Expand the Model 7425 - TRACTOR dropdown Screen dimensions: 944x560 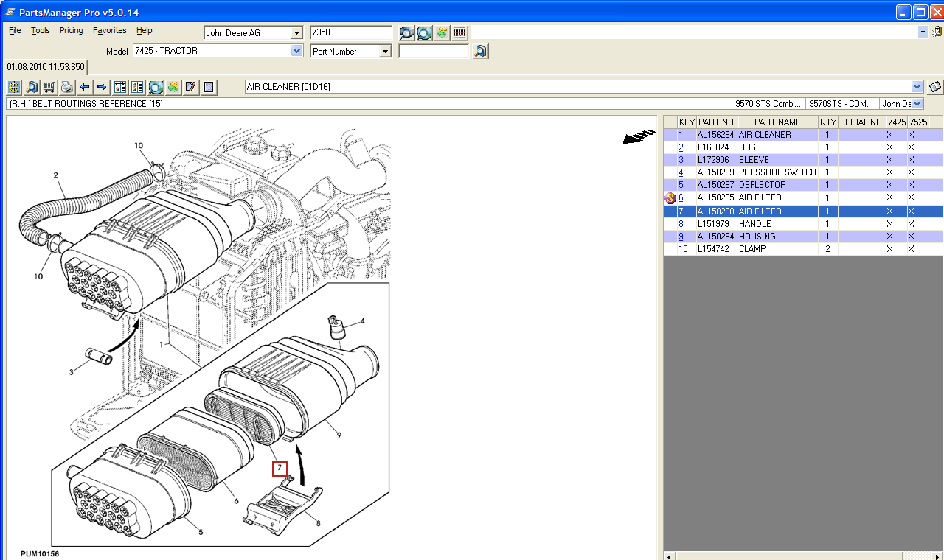[296, 51]
